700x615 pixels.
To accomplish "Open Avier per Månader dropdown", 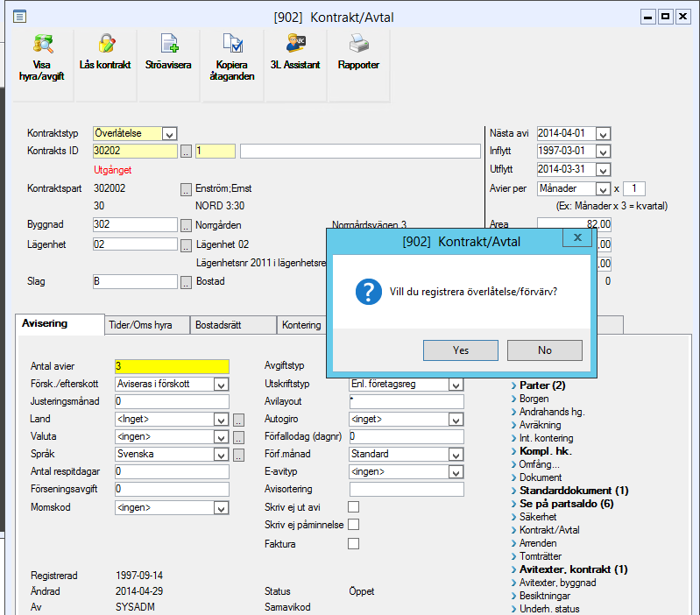I will [x=603, y=189].
